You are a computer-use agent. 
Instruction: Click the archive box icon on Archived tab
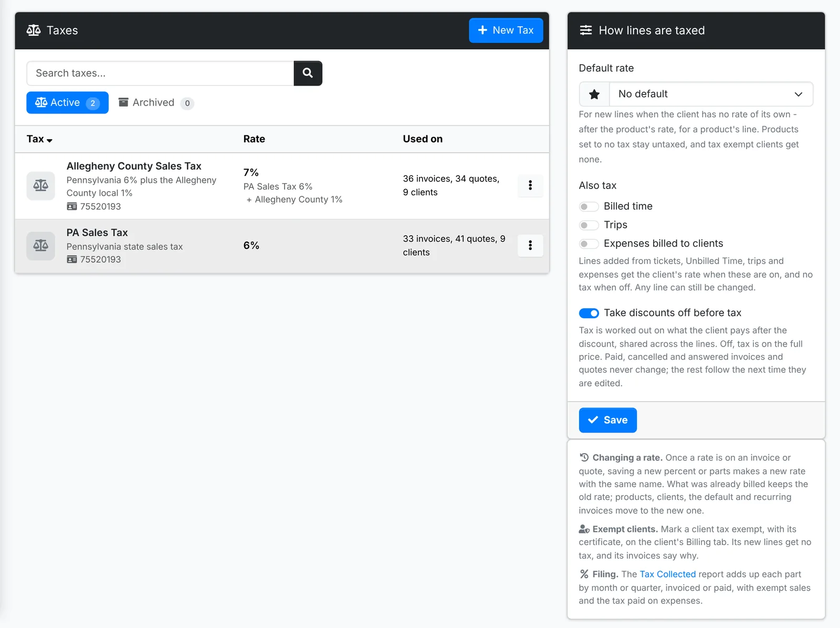tap(123, 102)
